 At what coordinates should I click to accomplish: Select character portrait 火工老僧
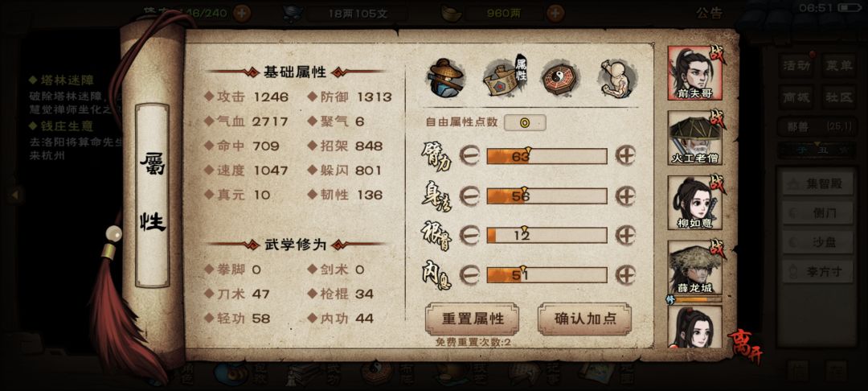coord(694,138)
